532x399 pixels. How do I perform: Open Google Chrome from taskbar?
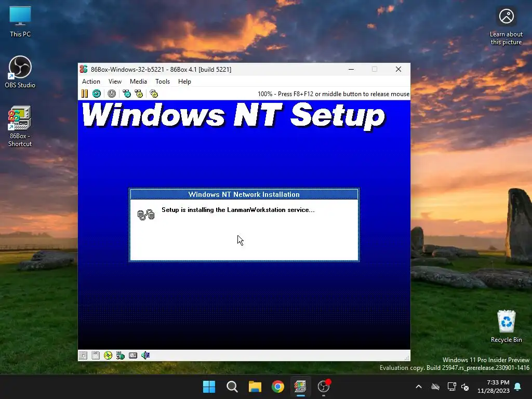click(278, 387)
